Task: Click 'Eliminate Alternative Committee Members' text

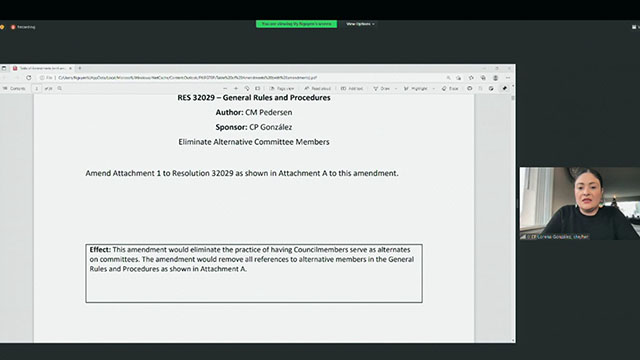Action: click(253, 142)
